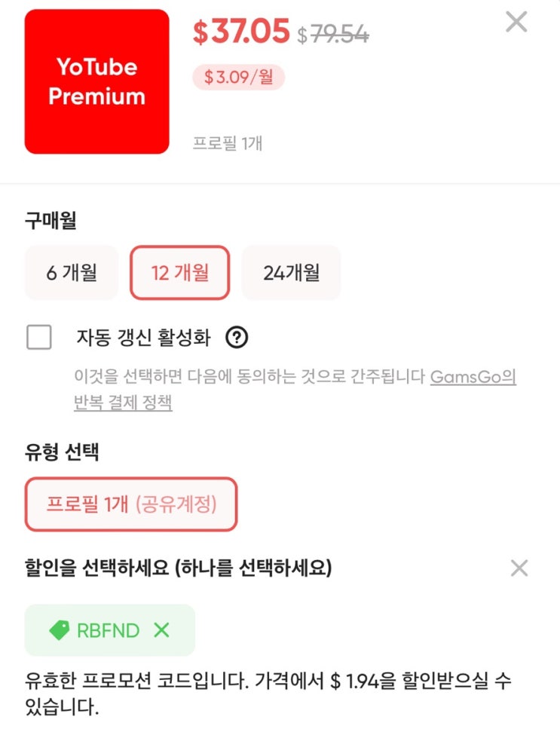
Task: Click the $37.05 discounted price
Action: pyautogui.click(x=241, y=31)
